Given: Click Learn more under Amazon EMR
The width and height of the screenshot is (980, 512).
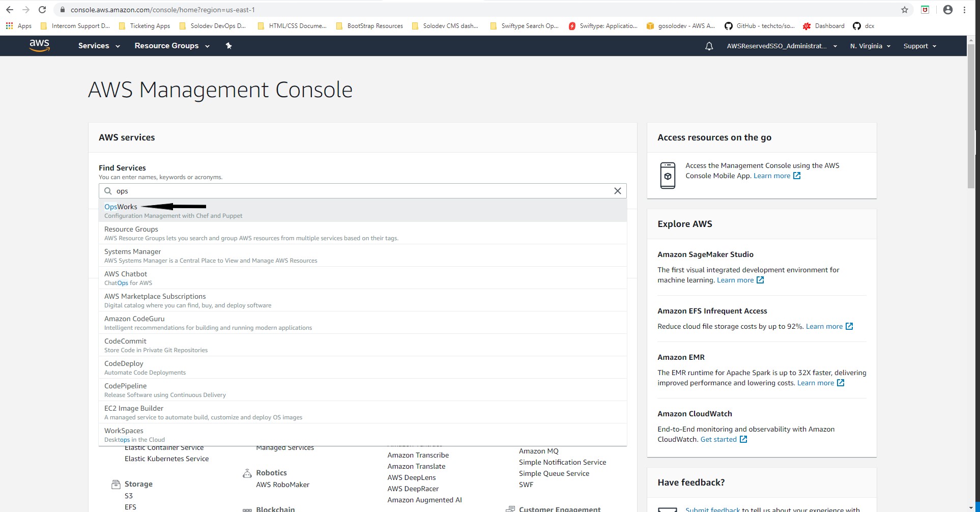Looking at the screenshot, I should 816,383.
